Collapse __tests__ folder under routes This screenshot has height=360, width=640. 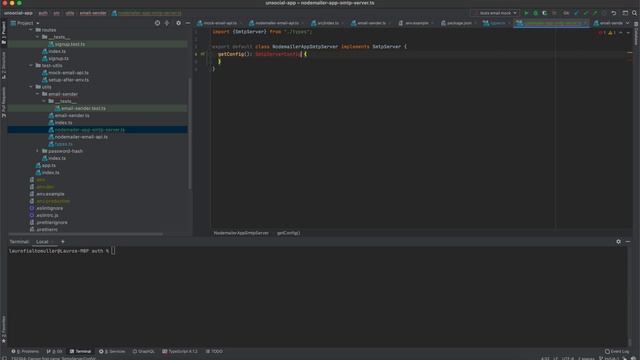pyautogui.click(x=38, y=37)
